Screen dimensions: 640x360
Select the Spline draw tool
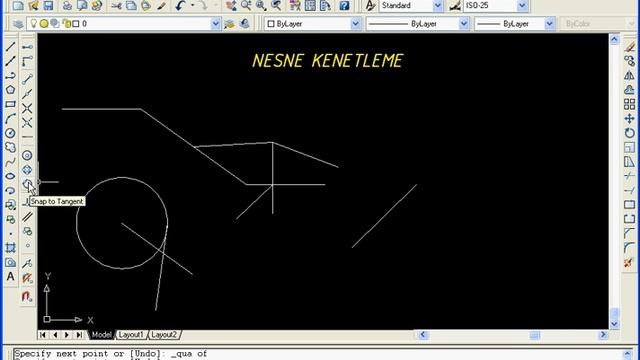pyautogui.click(x=11, y=162)
